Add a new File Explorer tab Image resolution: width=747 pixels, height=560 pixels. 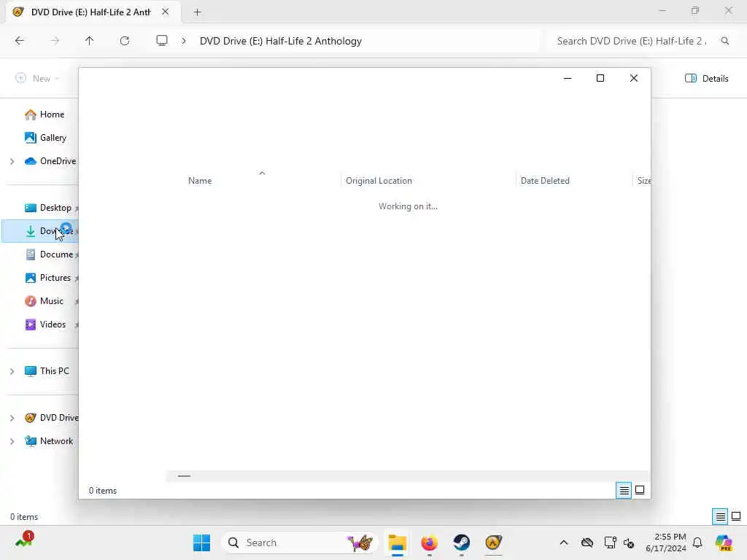pos(197,12)
